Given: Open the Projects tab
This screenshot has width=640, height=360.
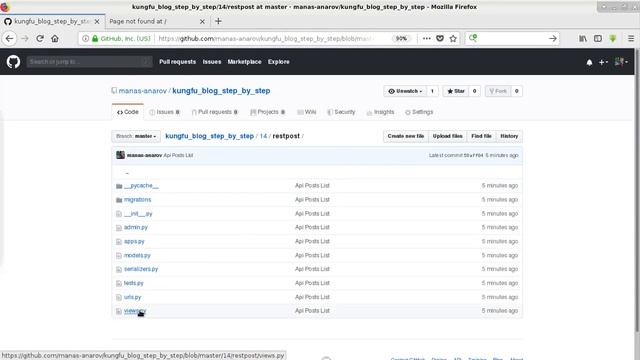Looking at the screenshot, I should (x=267, y=112).
